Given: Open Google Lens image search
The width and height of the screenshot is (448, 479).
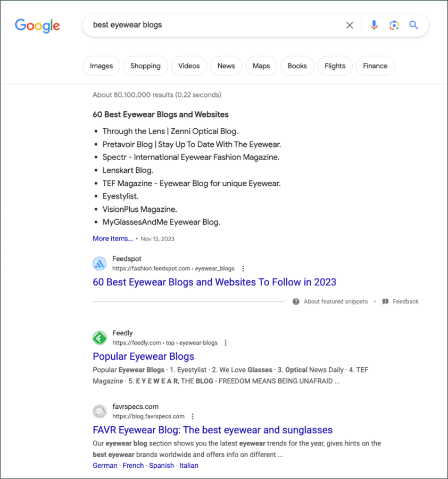Looking at the screenshot, I should (x=394, y=25).
